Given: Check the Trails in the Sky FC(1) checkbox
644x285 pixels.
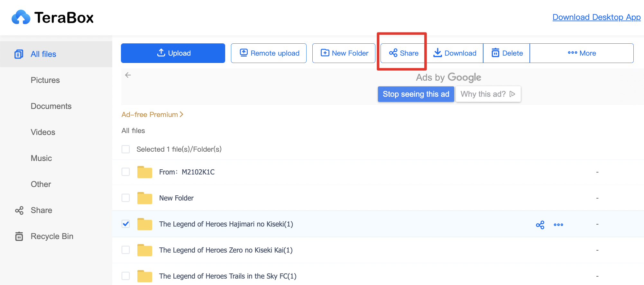Looking at the screenshot, I should tap(126, 276).
